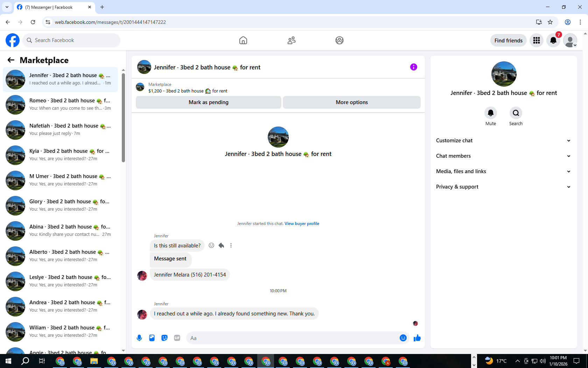Viewport: 588px width, 368px height.
Task: Open the Windows Start menu
Action: click(x=8, y=361)
